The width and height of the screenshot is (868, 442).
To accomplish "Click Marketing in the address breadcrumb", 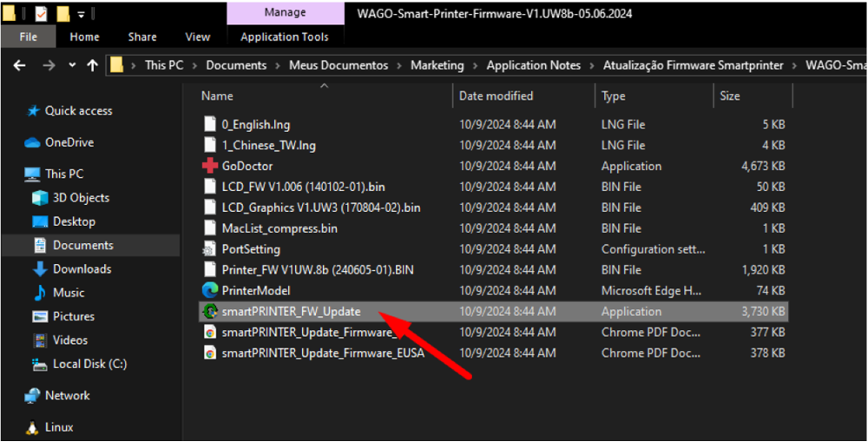I will tap(437, 66).
